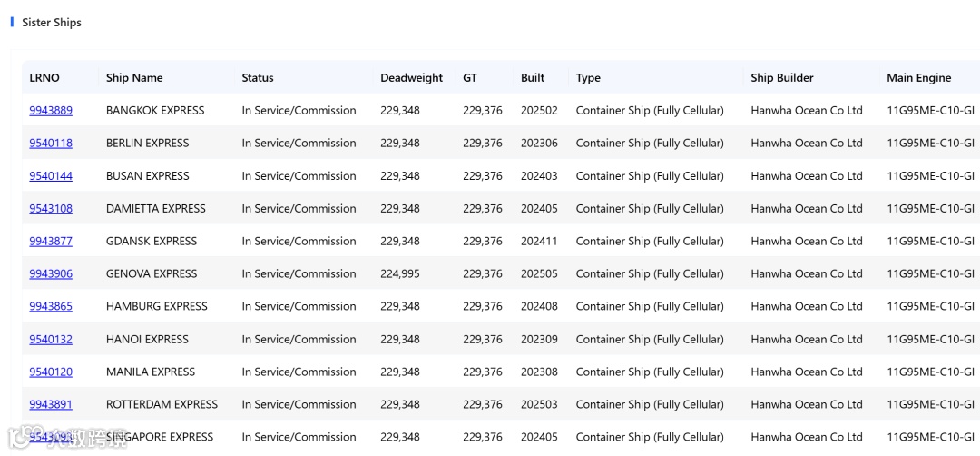The width and height of the screenshot is (980, 456).
Task: Open the 9943877 ship record link
Action: point(51,241)
